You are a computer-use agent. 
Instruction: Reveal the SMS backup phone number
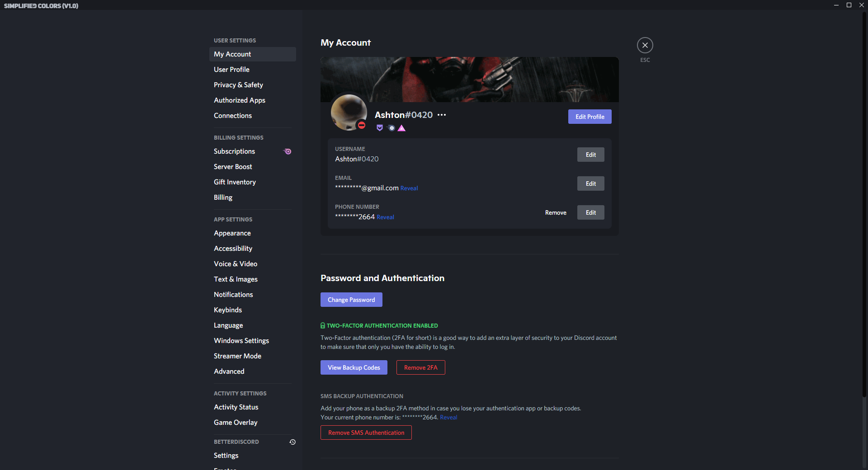click(448, 417)
